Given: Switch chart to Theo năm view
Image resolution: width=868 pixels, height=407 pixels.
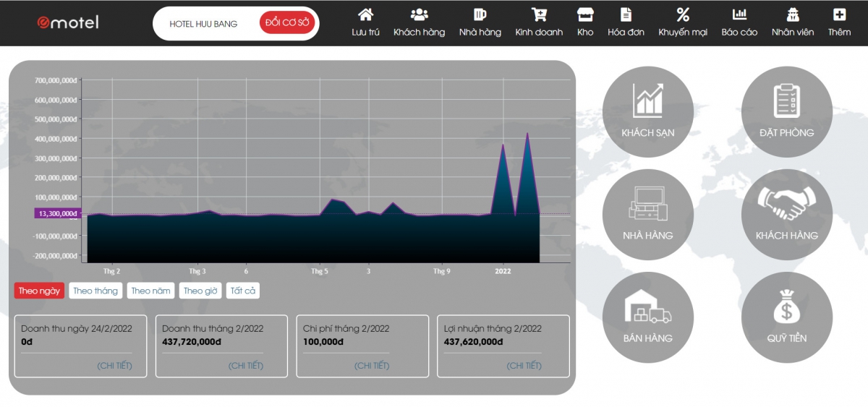Looking at the screenshot, I should pyautogui.click(x=151, y=291).
